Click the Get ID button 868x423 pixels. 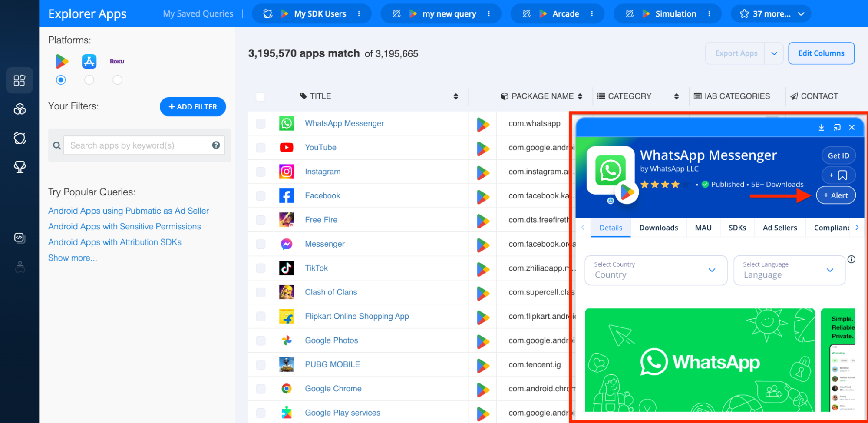[838, 155]
